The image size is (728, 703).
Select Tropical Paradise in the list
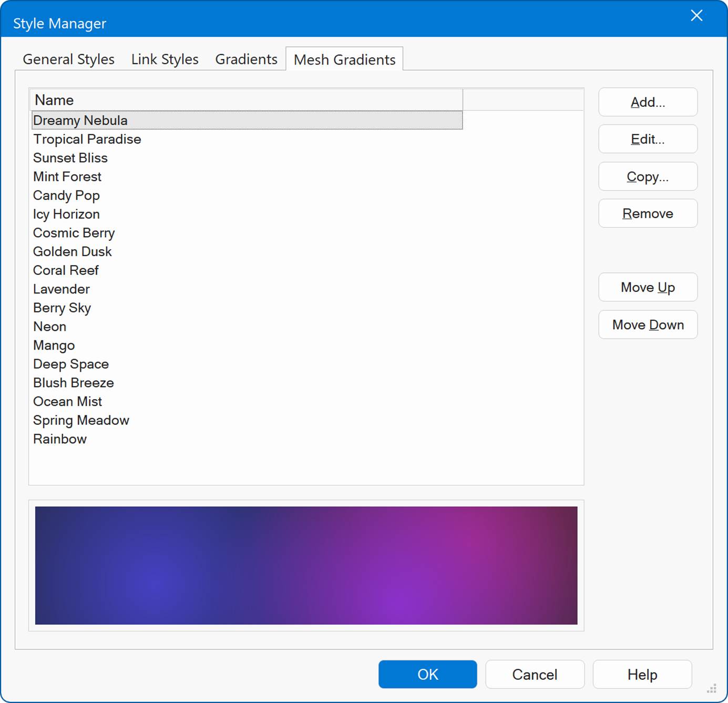pyautogui.click(x=87, y=139)
